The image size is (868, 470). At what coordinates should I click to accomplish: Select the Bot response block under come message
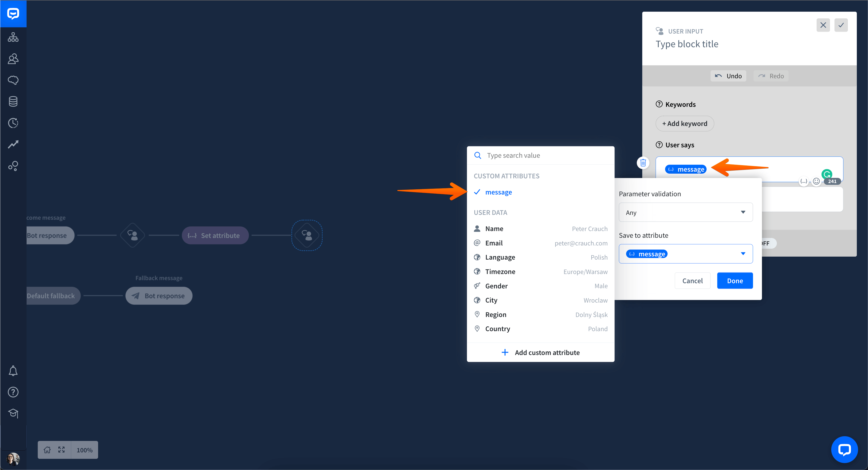(x=51, y=235)
